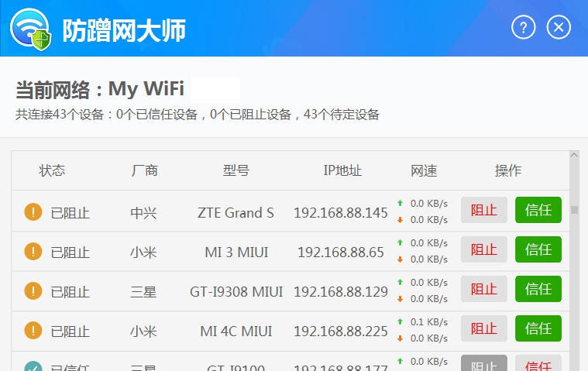This screenshot has height=371, width=588.
Task: Trust the GT-I9308 MIUI device
Action: [538, 289]
